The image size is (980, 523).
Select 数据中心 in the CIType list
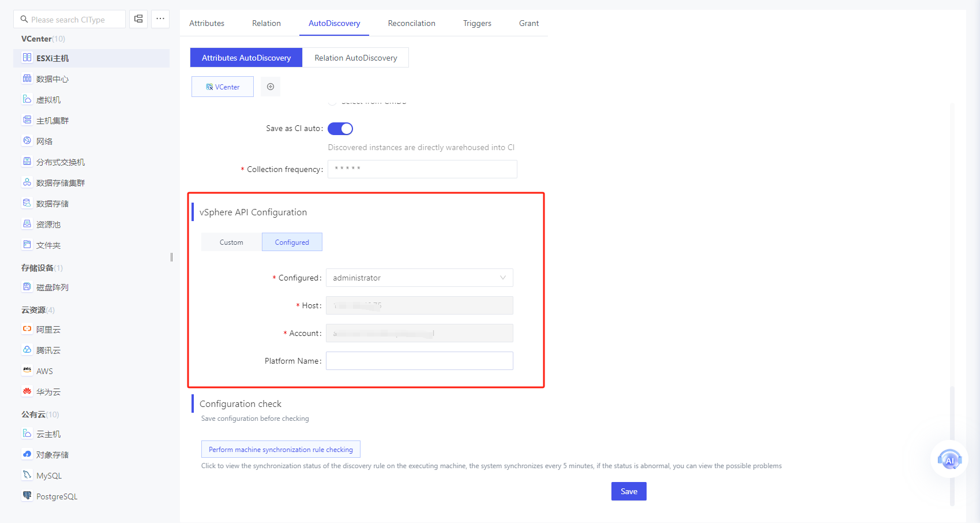(91, 79)
